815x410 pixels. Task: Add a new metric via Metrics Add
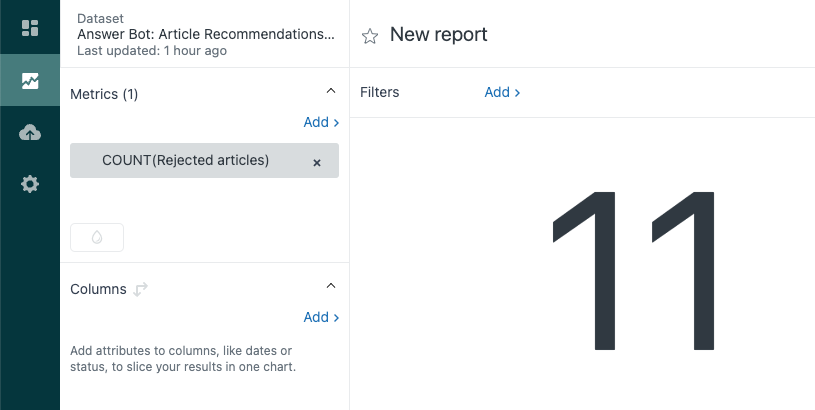321,122
